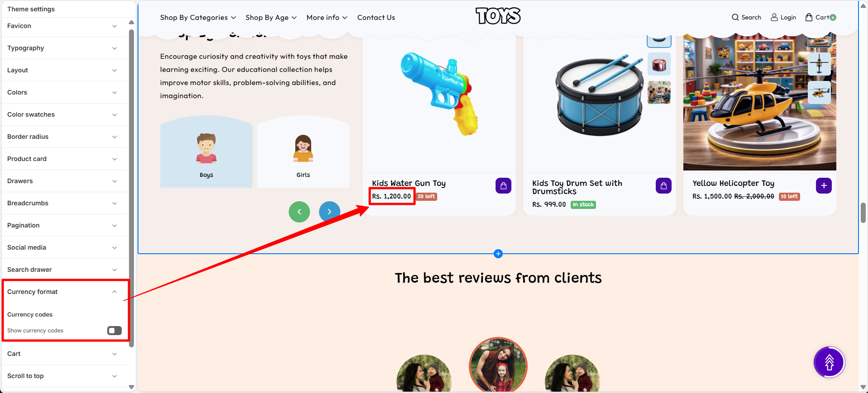Viewport: 868px width, 393px height.
Task: Open the Login user icon
Action: point(774,17)
